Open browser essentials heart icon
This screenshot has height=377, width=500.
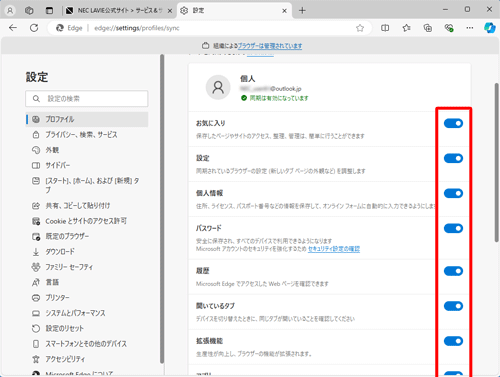point(449,28)
